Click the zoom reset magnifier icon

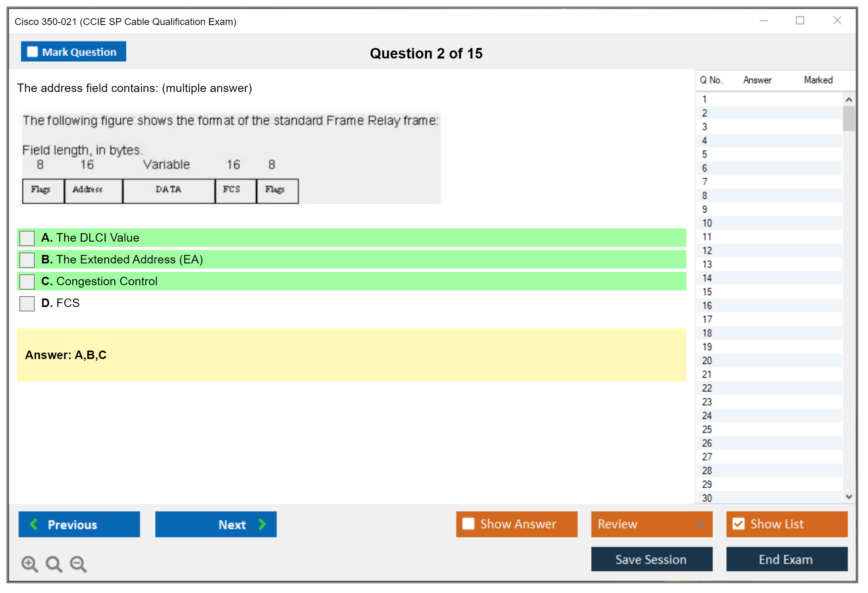(x=54, y=564)
